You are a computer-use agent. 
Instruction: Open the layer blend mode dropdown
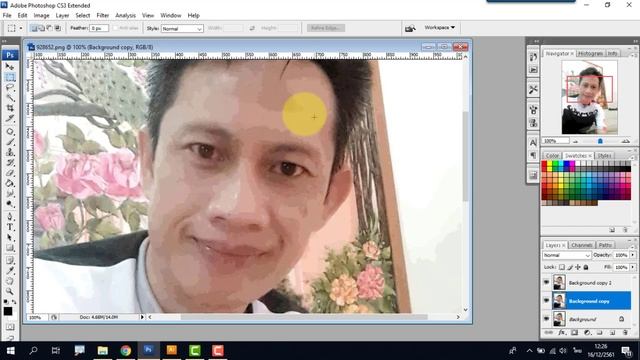(x=567, y=255)
